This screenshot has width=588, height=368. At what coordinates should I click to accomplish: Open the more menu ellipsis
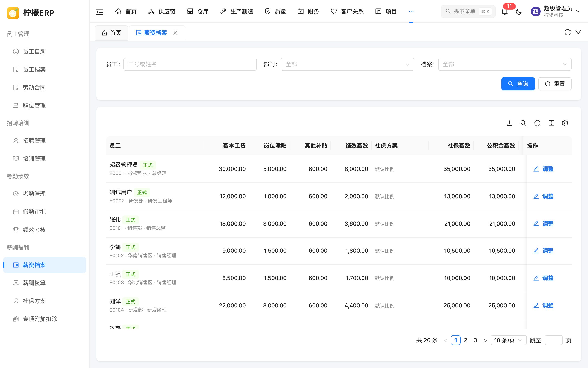click(x=411, y=11)
